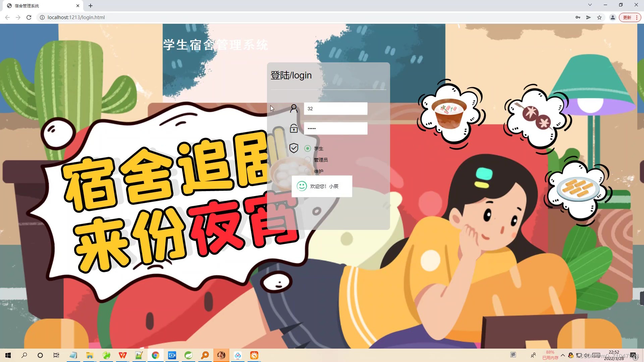Viewport: 644px width, 362px height.
Task: Select the 学生 role radio button
Action: (308, 148)
